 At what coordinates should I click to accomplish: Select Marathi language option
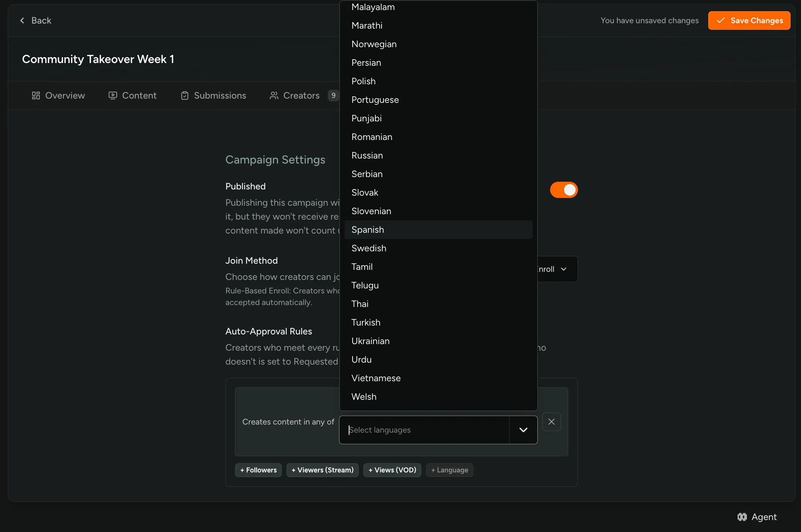pyautogui.click(x=438, y=26)
